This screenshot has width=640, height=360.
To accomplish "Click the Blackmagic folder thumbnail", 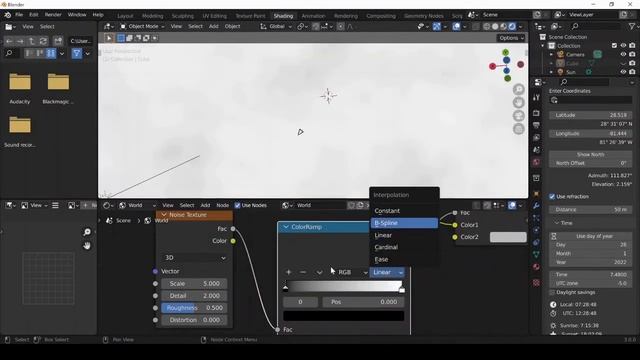I will click(58, 82).
